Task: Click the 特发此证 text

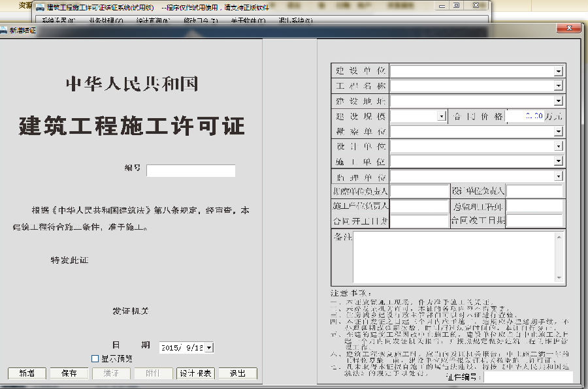Action: 70,260
